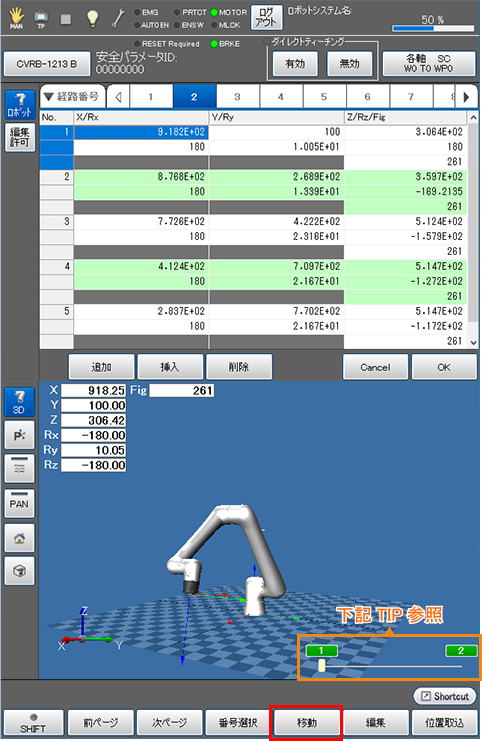This screenshot has width=482, height=741.
Task: Disable direct teaching with 無効
Action: click(x=350, y=63)
